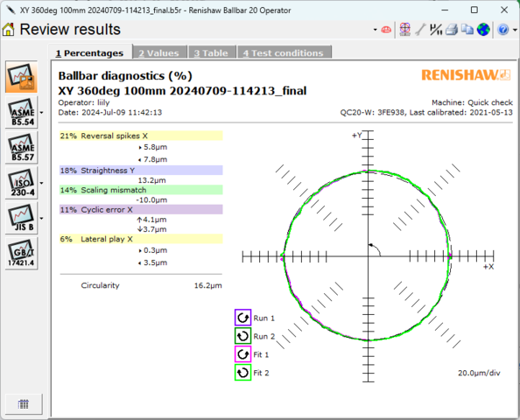
Task: Select the 11% Cyclic error X row
Action: click(141, 209)
